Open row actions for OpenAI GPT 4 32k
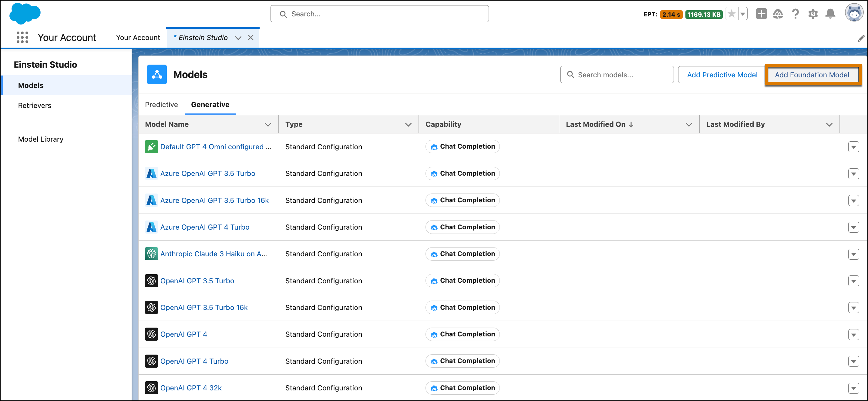 tap(853, 388)
